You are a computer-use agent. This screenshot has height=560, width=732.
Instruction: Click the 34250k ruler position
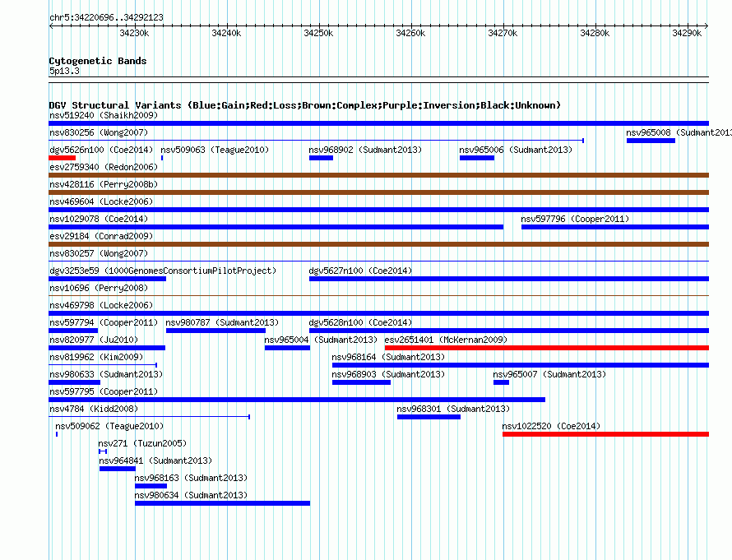click(319, 33)
